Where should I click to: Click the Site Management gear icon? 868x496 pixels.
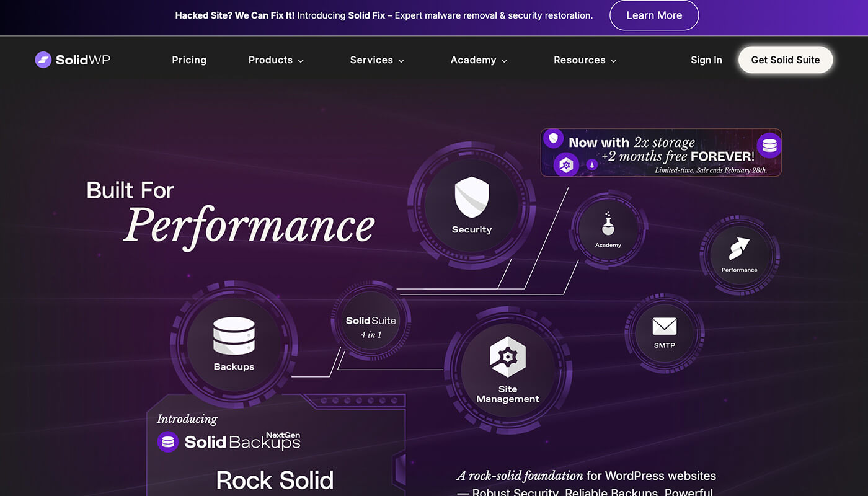(508, 357)
